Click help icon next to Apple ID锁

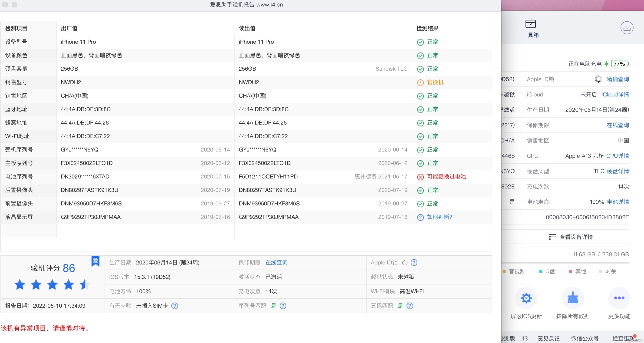414,263
